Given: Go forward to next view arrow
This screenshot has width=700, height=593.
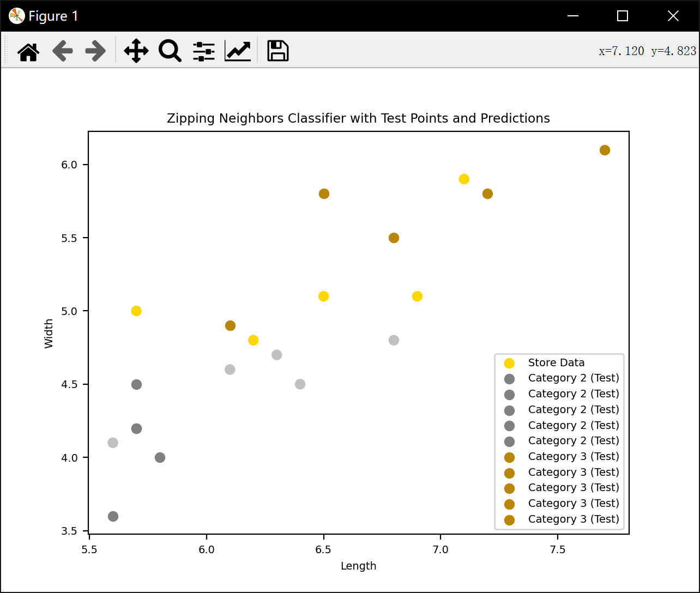Looking at the screenshot, I should [95, 51].
